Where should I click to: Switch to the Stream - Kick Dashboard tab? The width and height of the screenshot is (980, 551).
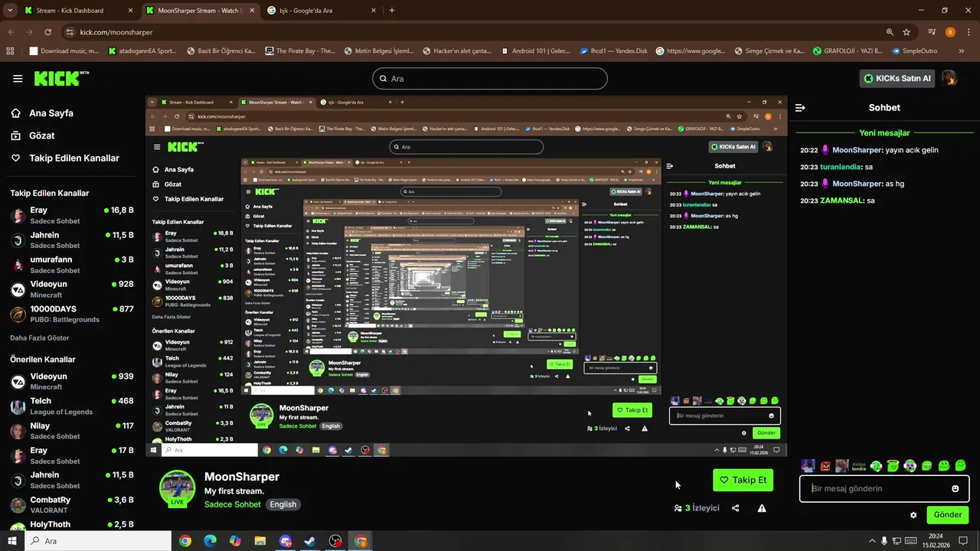(79, 11)
